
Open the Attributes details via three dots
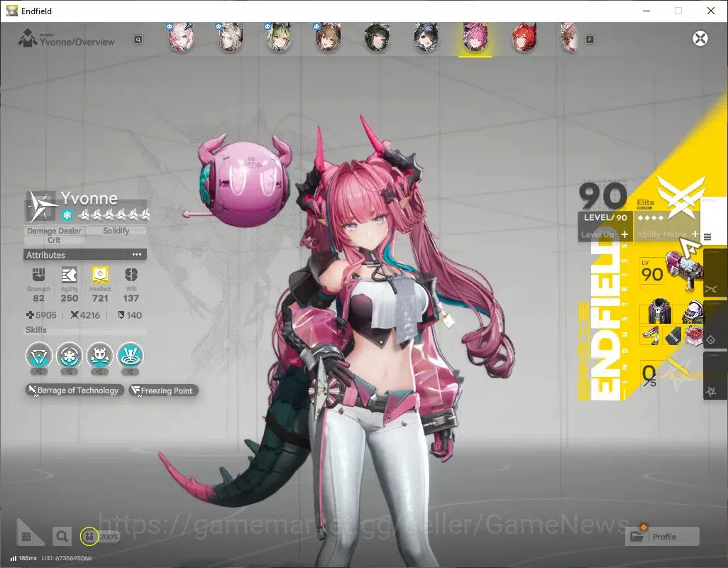136,254
